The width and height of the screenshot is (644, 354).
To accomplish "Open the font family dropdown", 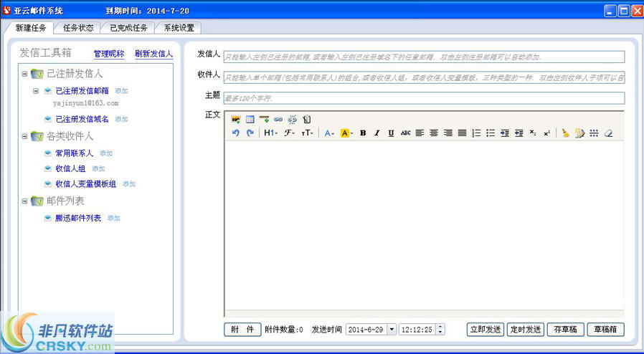I will coord(290,133).
